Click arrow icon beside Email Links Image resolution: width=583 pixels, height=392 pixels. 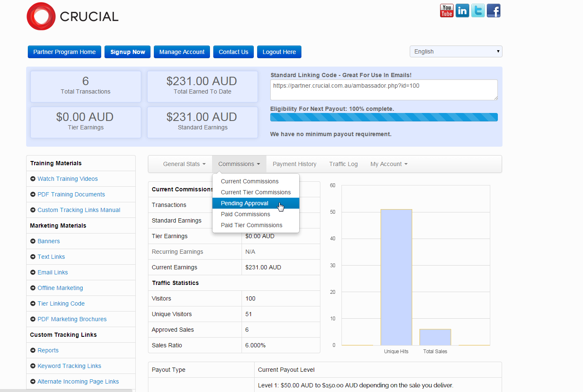33,272
